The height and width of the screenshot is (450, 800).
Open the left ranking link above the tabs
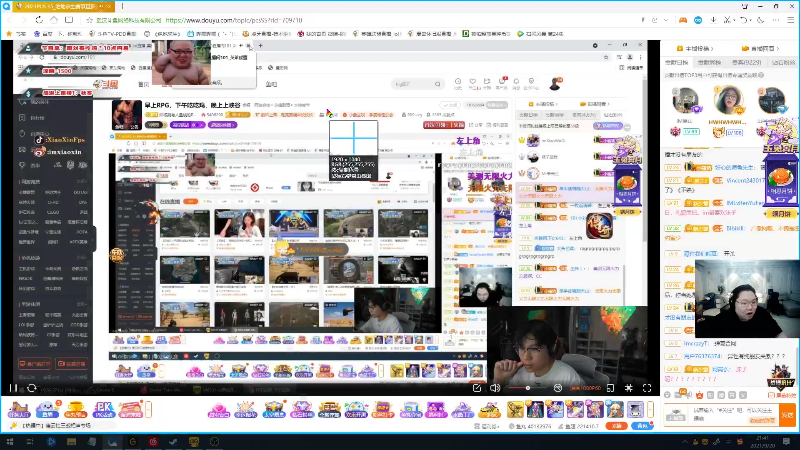[x=695, y=48]
